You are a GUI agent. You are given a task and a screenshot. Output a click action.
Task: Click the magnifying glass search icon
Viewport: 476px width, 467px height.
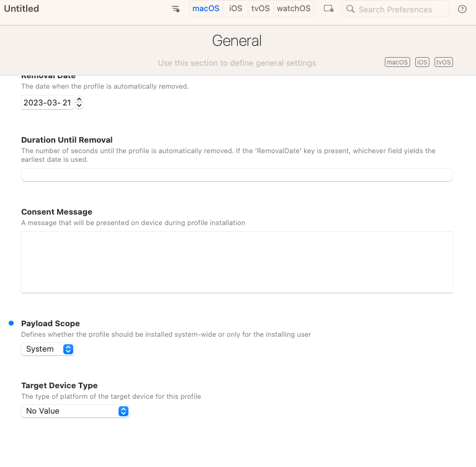pos(351,9)
